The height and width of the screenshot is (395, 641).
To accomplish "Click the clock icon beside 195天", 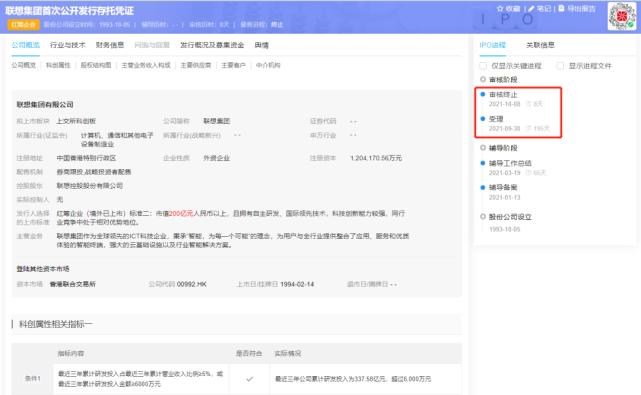I will tap(528, 128).
